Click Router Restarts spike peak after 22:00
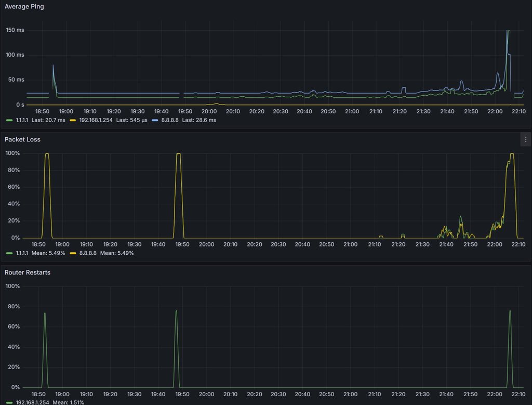 pyautogui.click(x=510, y=311)
